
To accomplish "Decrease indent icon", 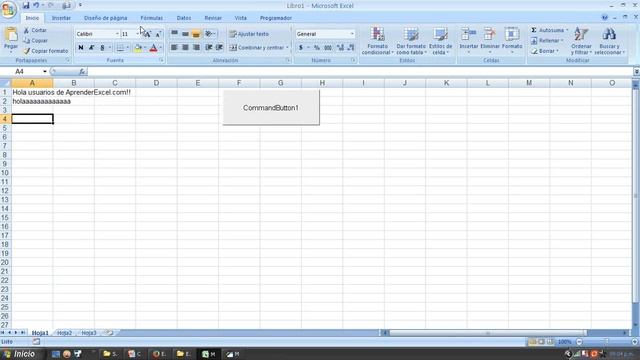I will 209,47.
